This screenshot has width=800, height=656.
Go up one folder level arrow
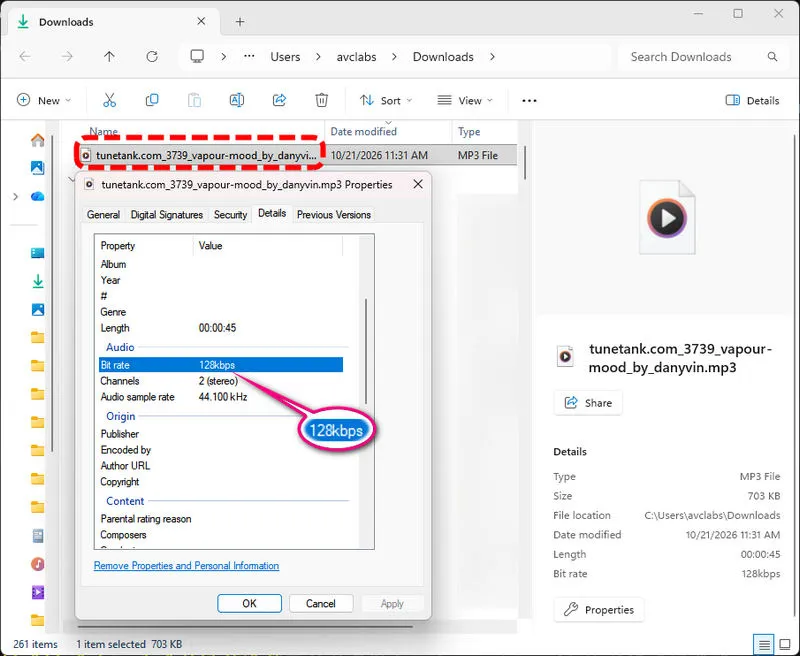(x=109, y=57)
